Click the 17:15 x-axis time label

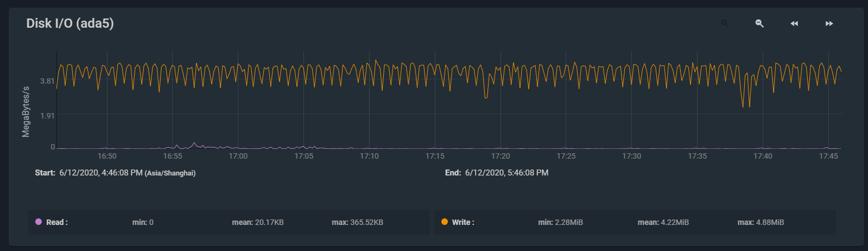coord(435,156)
